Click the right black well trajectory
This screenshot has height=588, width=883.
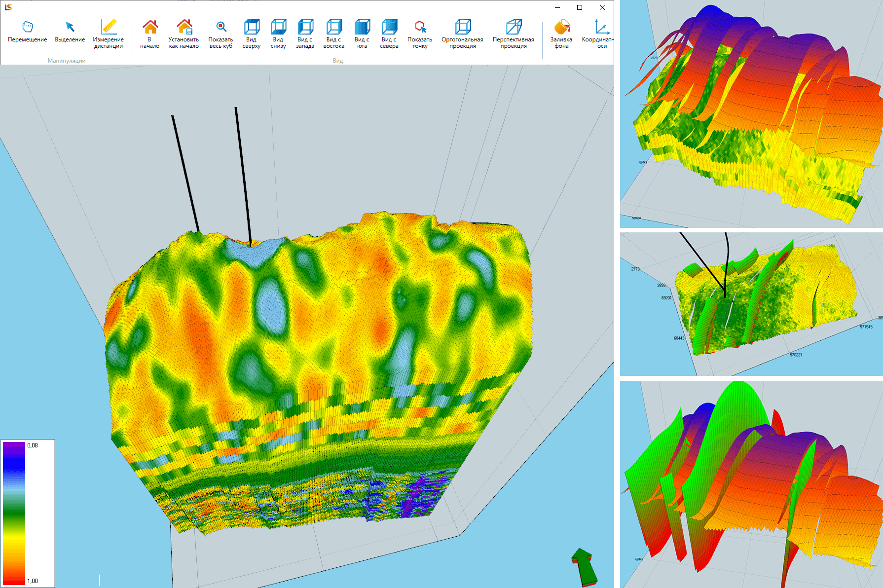[x=243, y=177]
